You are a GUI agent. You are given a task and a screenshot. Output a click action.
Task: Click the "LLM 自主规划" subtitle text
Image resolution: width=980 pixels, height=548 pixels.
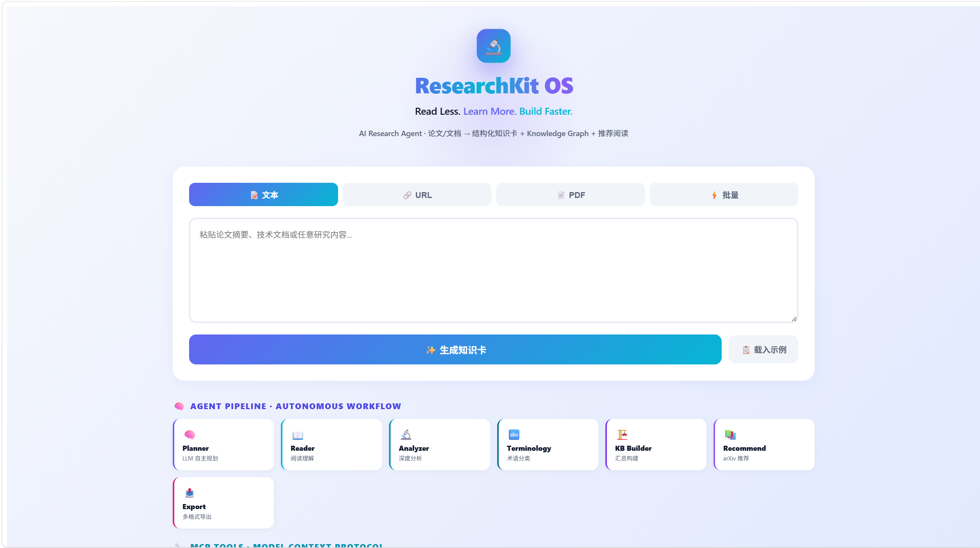tap(200, 458)
